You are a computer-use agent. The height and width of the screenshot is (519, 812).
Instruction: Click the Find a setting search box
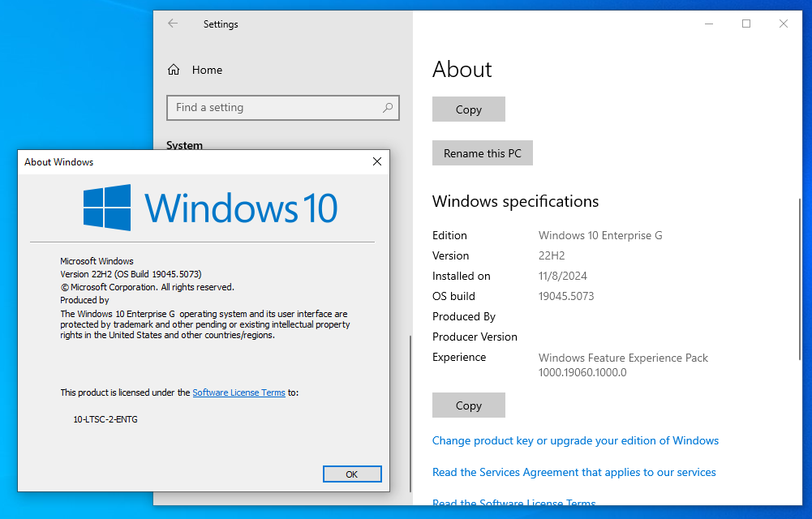click(x=283, y=108)
